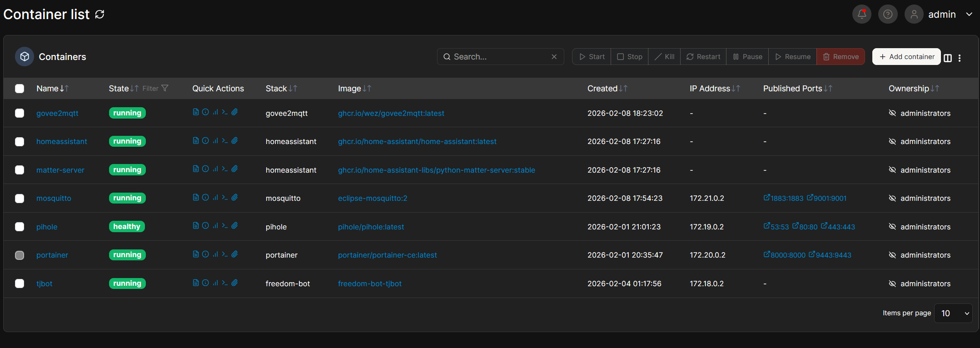Open exec console for pihole container

pyautogui.click(x=225, y=226)
